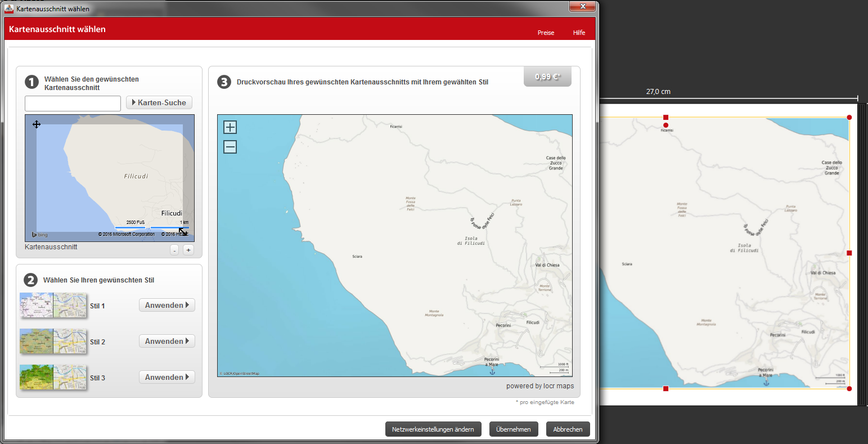Click the plus button below the small map
The image size is (868, 444).
[x=188, y=250]
